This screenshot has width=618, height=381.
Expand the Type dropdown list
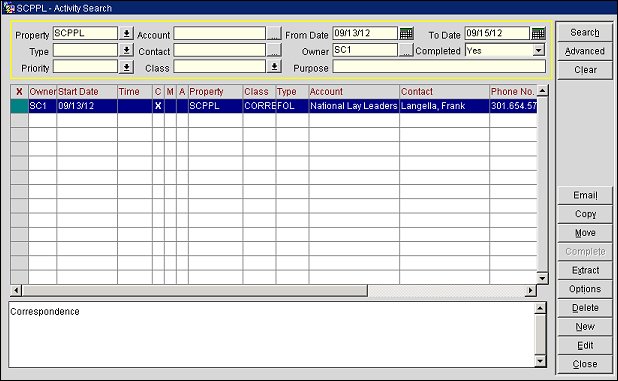(126, 50)
